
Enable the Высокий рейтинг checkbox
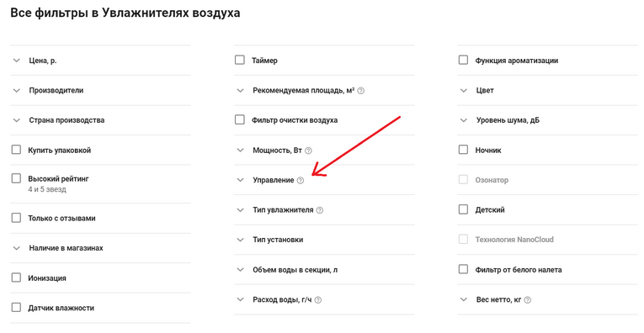16,178
